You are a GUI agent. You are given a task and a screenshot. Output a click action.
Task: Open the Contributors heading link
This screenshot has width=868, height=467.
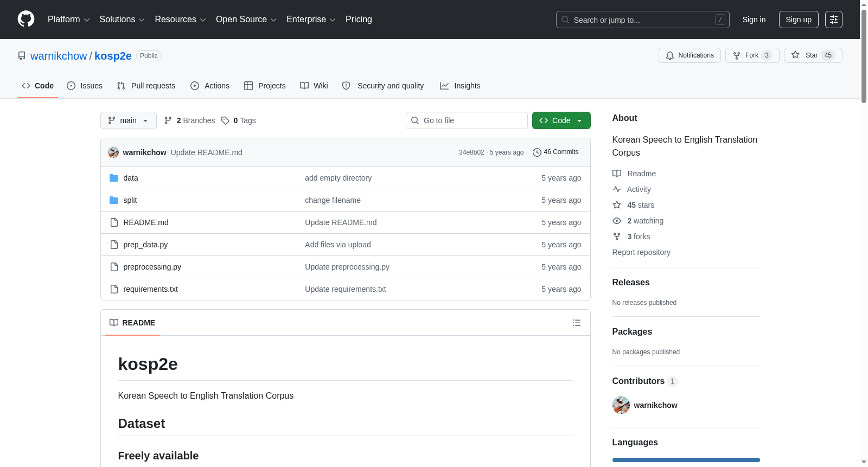click(645, 381)
